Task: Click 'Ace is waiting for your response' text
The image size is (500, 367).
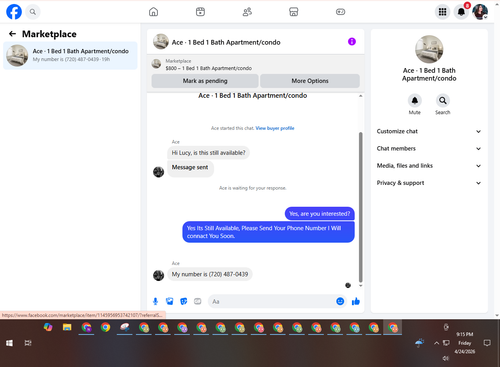Action: [253, 188]
